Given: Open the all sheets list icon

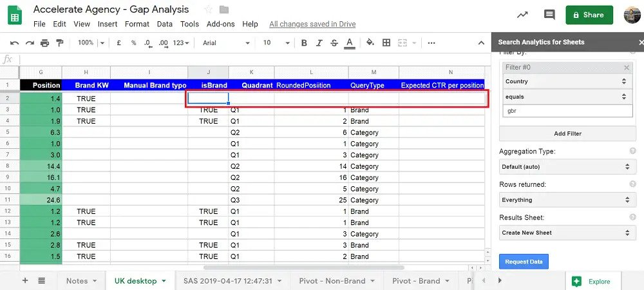Looking at the screenshot, I should (x=41, y=280).
